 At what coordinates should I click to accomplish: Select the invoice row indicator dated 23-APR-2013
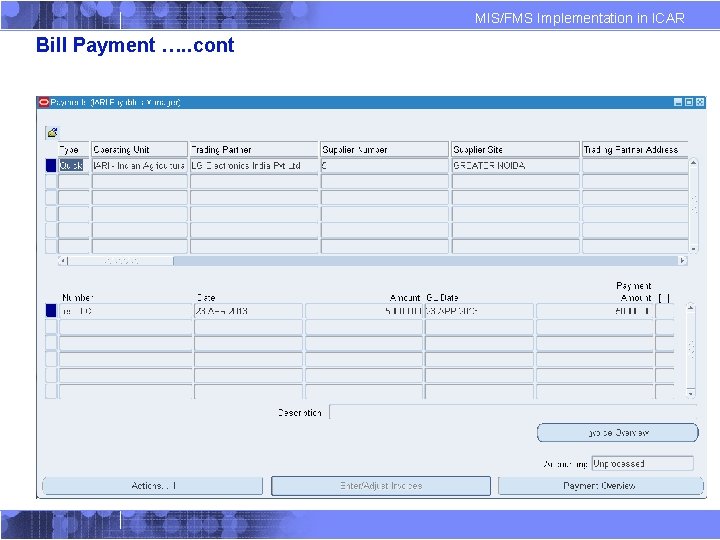[51, 311]
